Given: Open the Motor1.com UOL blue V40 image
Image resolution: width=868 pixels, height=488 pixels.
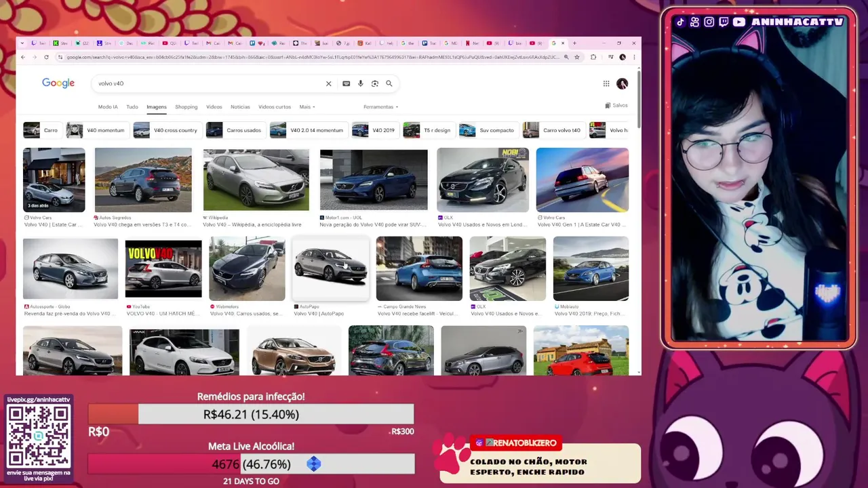Looking at the screenshot, I should tap(374, 180).
